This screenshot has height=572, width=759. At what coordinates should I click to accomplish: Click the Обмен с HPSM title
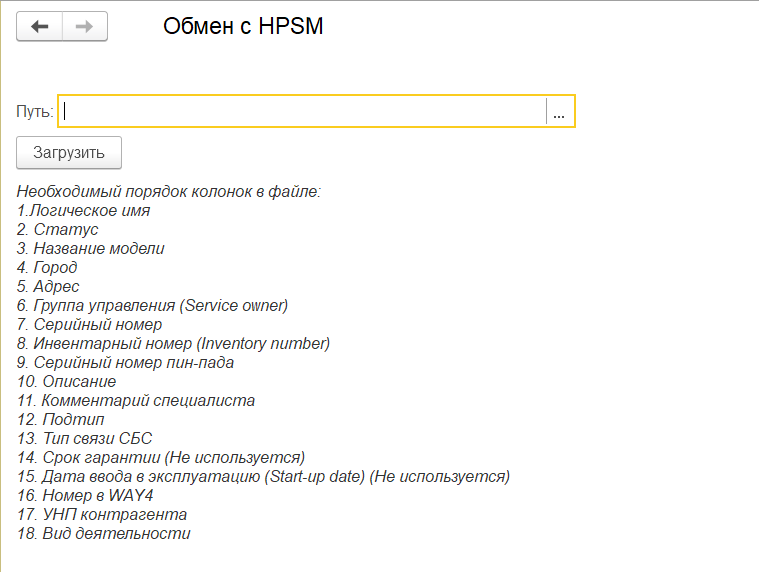click(x=243, y=27)
